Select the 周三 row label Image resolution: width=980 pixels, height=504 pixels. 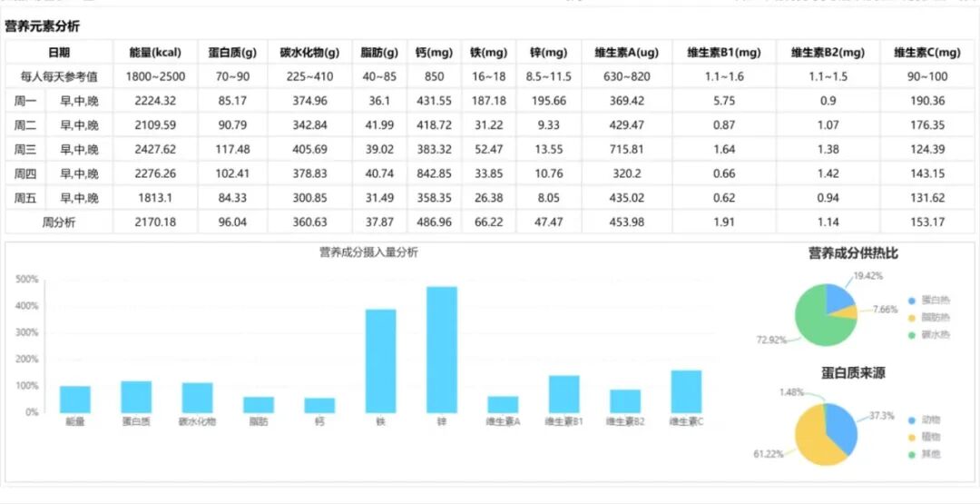(x=25, y=150)
